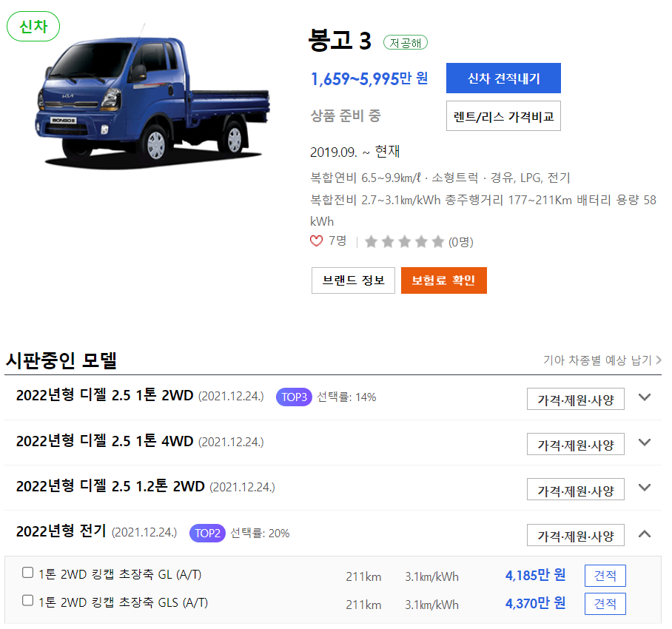This screenshot has height=629, width=672.
Task: Click the 4,370만 원 price
Action: (535, 603)
